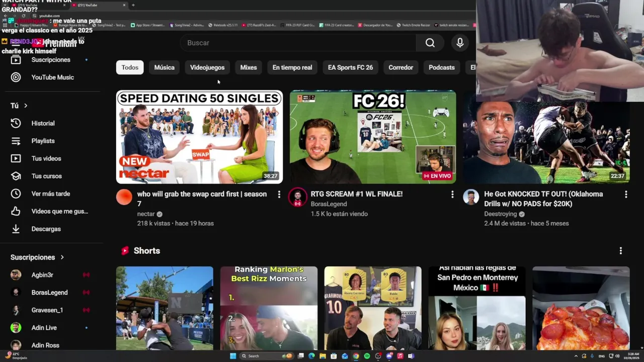
Task: Open Microsoft Edge from taskbar
Action: [311, 356]
